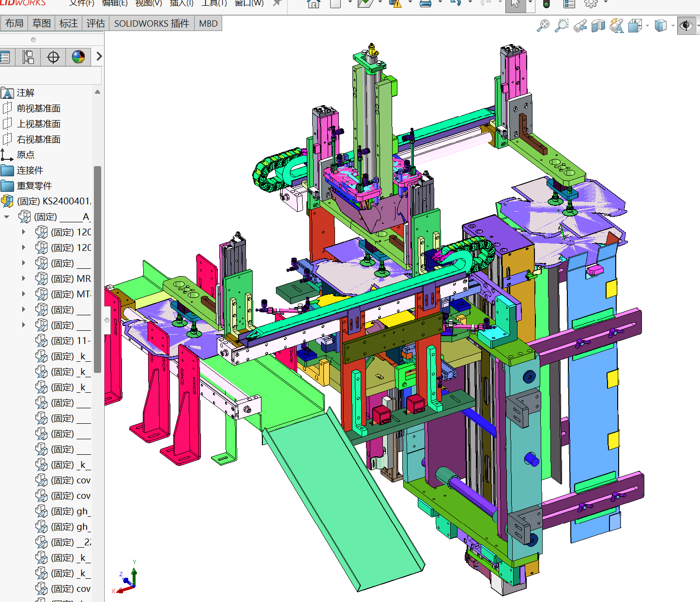Open the Options gear dropdown arrow

coord(605,2)
